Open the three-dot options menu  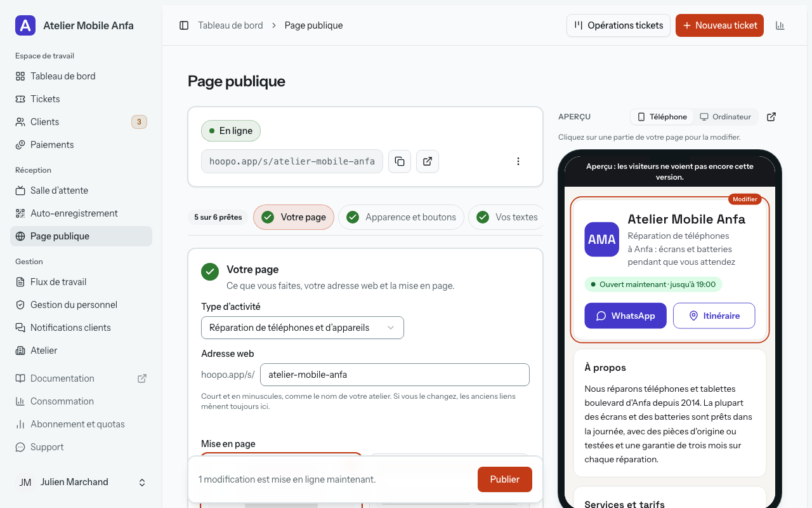click(x=518, y=161)
